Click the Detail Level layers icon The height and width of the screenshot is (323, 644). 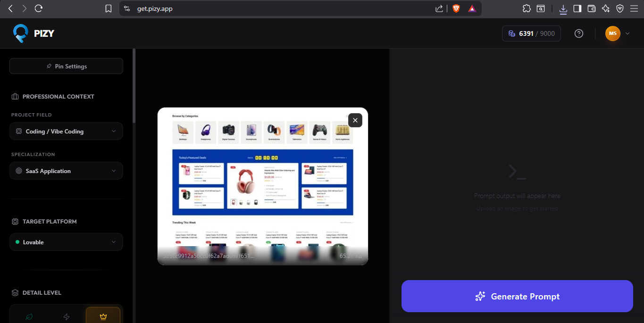point(15,292)
